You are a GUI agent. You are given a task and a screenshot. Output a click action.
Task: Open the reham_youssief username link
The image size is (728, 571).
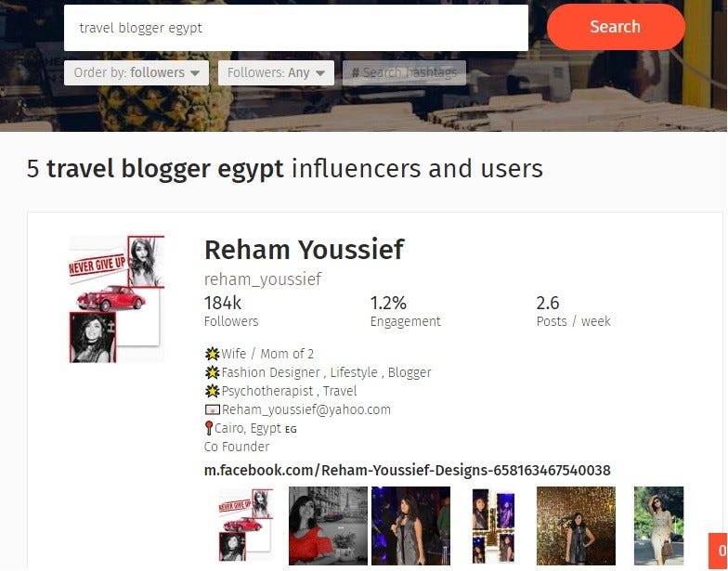click(x=262, y=279)
